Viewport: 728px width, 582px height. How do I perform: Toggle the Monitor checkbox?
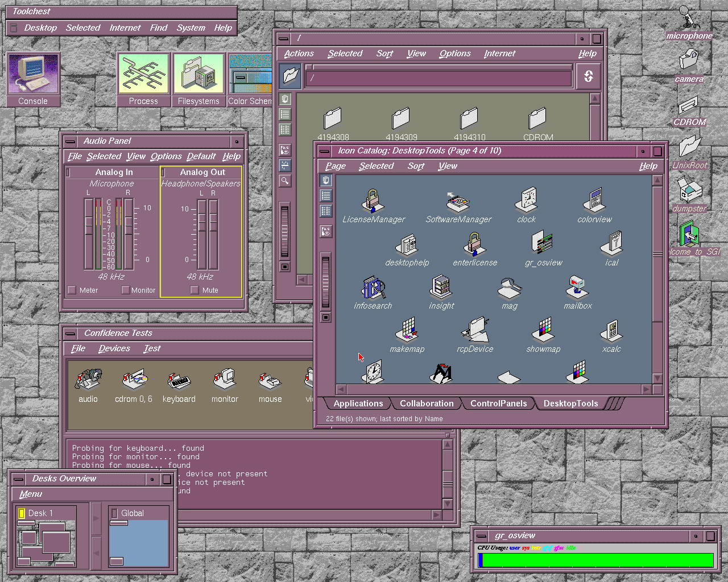(126, 290)
